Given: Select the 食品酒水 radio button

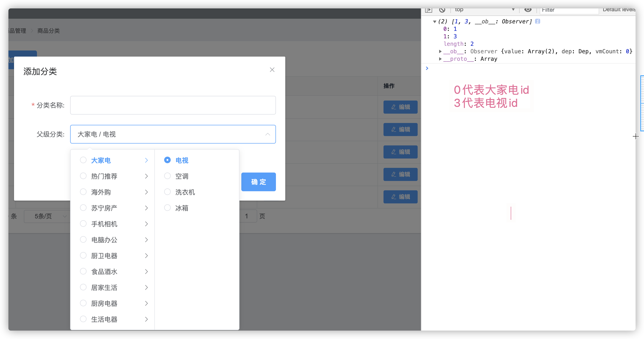Looking at the screenshot, I should pos(83,271).
